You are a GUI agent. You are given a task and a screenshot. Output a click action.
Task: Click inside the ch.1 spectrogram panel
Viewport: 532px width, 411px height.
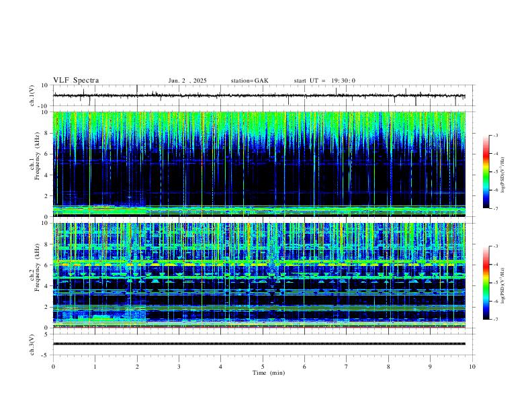click(x=259, y=164)
